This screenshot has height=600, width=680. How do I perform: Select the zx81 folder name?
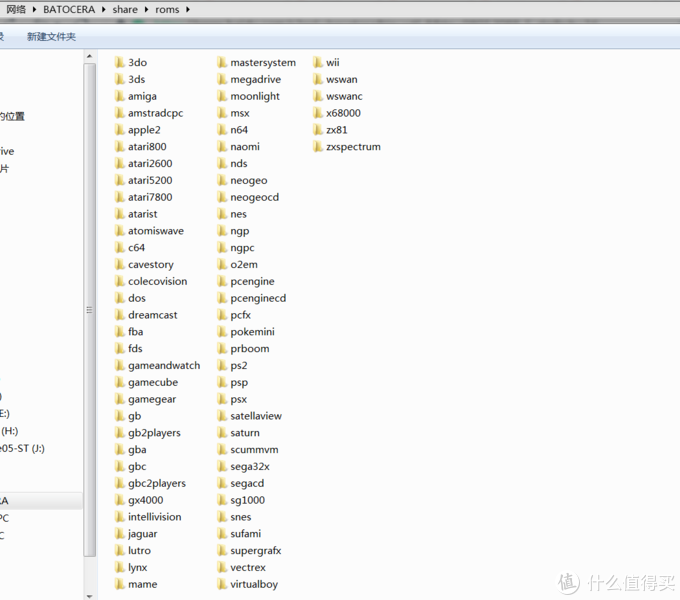pos(337,130)
